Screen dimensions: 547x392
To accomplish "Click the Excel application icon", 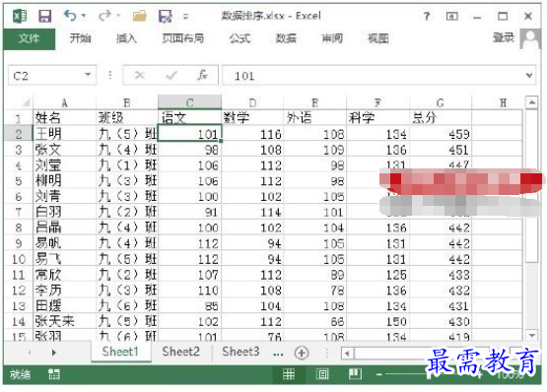I will [x=19, y=16].
